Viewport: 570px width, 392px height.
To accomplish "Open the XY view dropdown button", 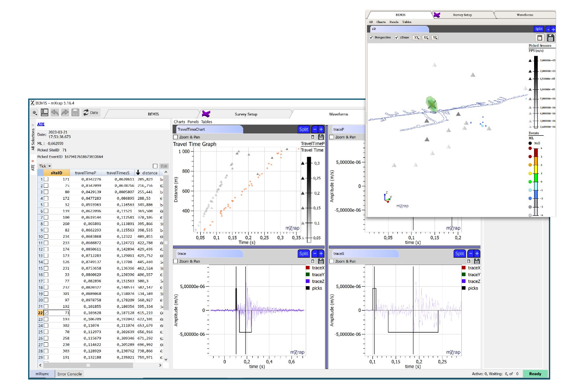I will click(416, 38).
